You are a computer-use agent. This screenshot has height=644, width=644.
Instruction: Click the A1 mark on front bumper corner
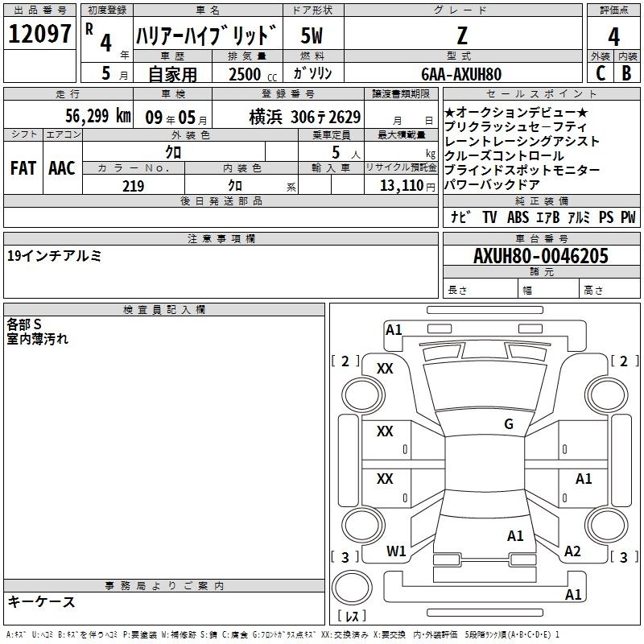coord(394,330)
